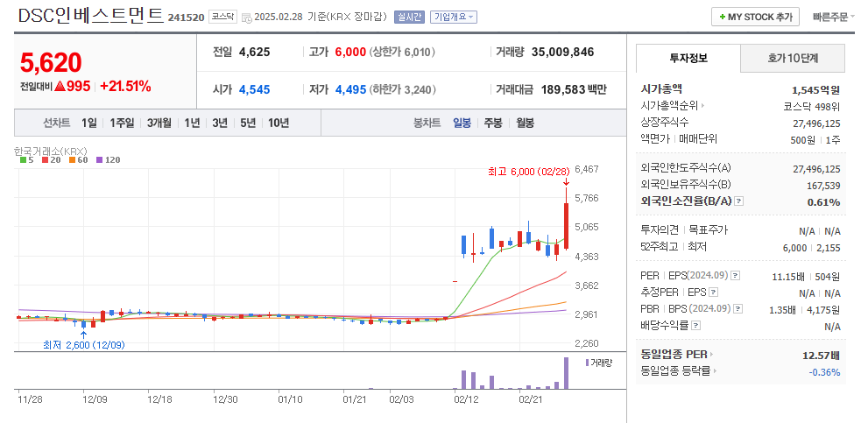Click the +21.51% change rate
868x423 pixels.
click(x=125, y=87)
